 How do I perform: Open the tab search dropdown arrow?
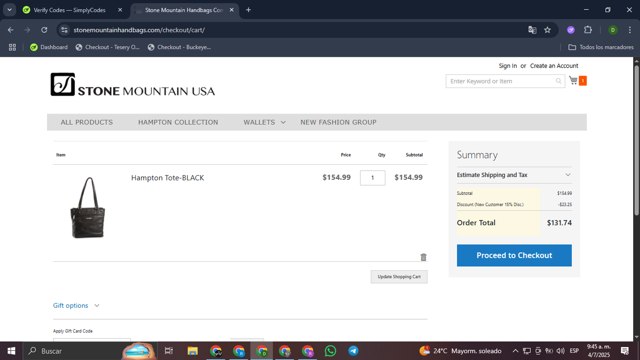[9, 10]
